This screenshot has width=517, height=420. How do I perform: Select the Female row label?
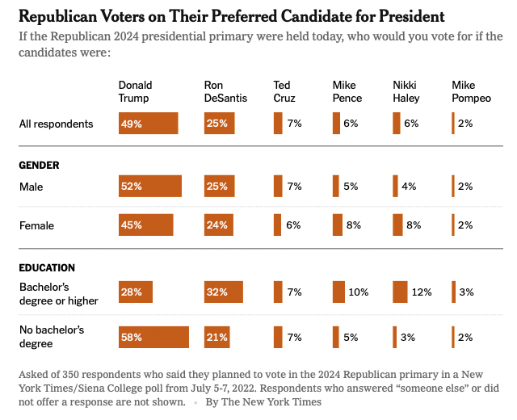click(x=36, y=225)
